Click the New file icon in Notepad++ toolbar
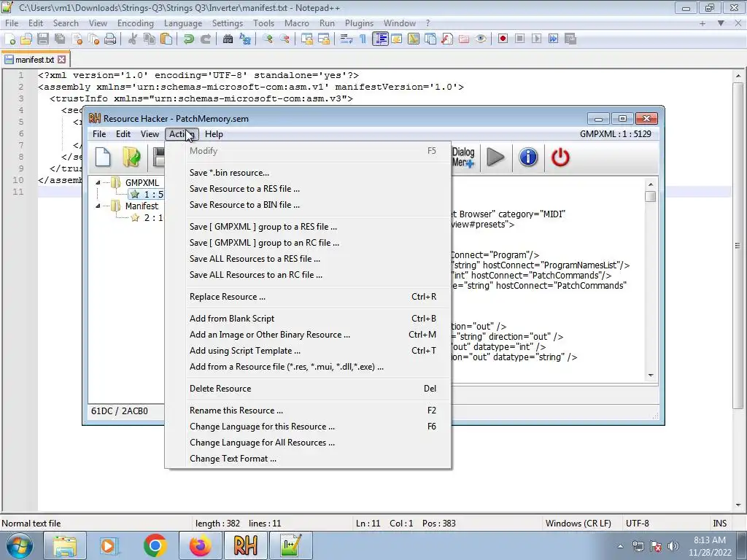This screenshot has width=747, height=560. pyautogui.click(x=9, y=39)
